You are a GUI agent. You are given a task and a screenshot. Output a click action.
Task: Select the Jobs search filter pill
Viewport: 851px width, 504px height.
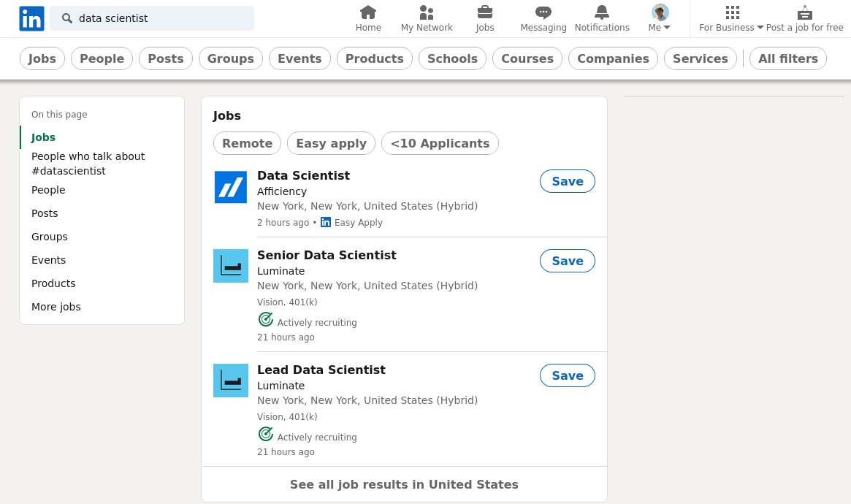coord(42,58)
